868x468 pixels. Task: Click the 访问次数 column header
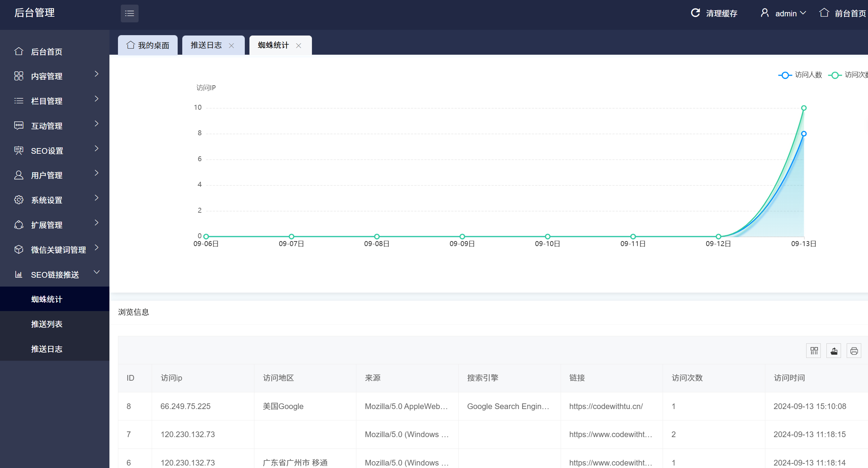click(714, 378)
